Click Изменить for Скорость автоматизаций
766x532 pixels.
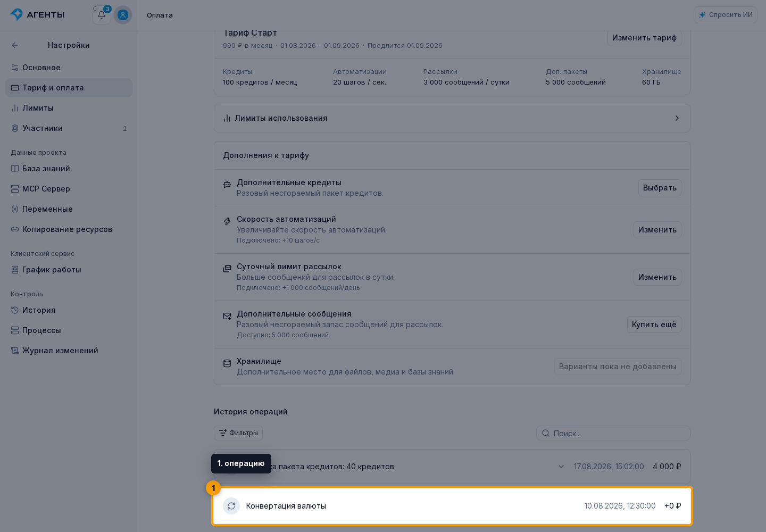[x=657, y=230]
